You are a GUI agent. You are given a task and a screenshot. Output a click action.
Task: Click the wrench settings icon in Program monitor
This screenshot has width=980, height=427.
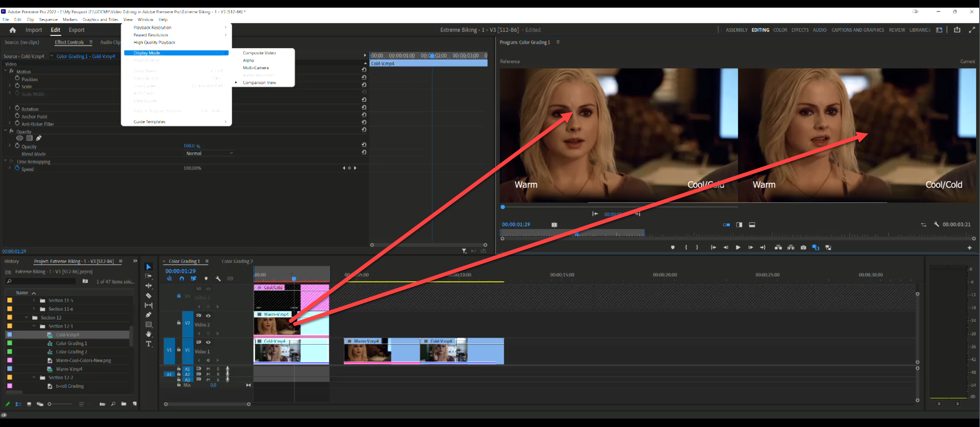coord(936,225)
